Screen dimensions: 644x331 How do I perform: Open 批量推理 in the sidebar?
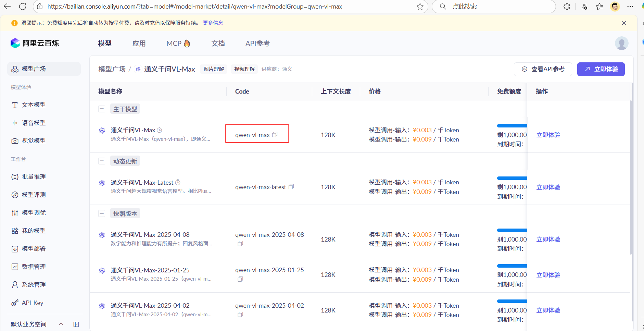34,177
